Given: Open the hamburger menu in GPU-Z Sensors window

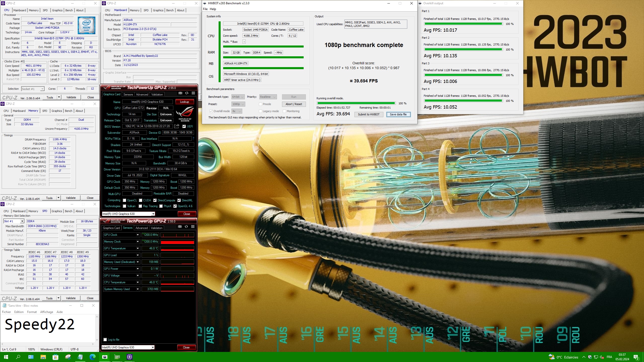Looking at the screenshot, I should [x=193, y=227].
